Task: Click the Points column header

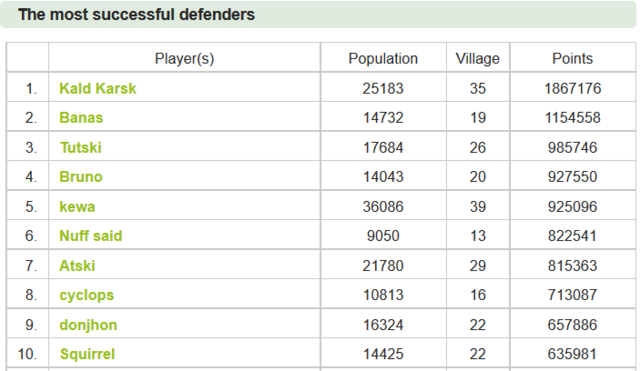Action: point(572,58)
